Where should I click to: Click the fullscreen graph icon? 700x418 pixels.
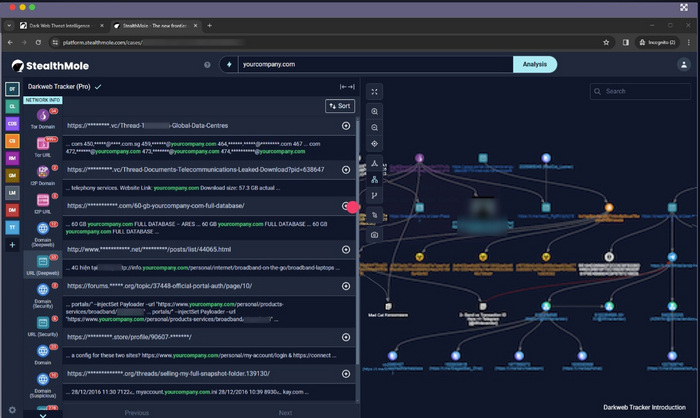click(374, 91)
